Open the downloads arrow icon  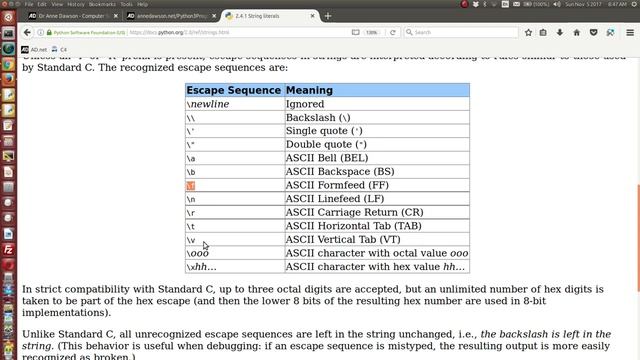coord(560,32)
